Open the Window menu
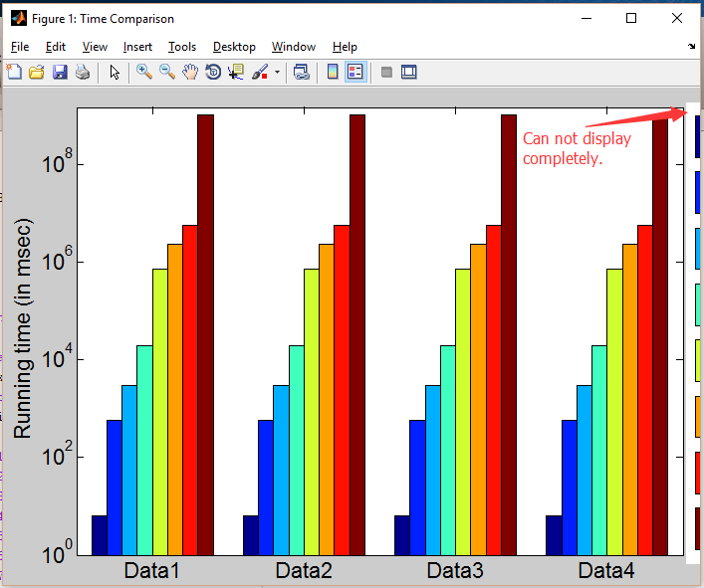Image resolution: width=704 pixels, height=588 pixels. (294, 47)
